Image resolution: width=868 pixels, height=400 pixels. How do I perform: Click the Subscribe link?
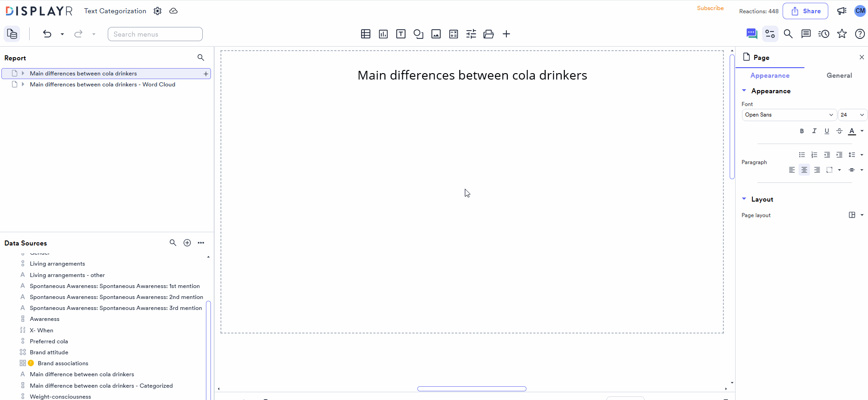(x=710, y=8)
